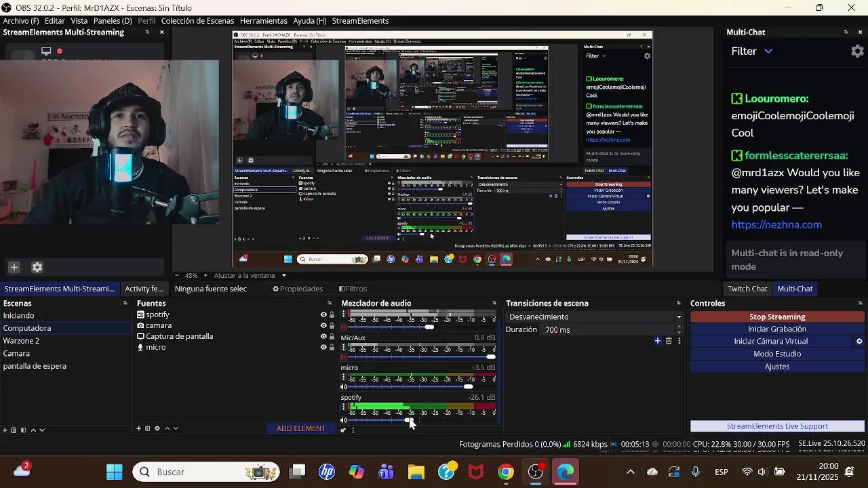The image size is (868, 488).
Task: Undock the Mezclador de audio panel
Action: (x=494, y=304)
